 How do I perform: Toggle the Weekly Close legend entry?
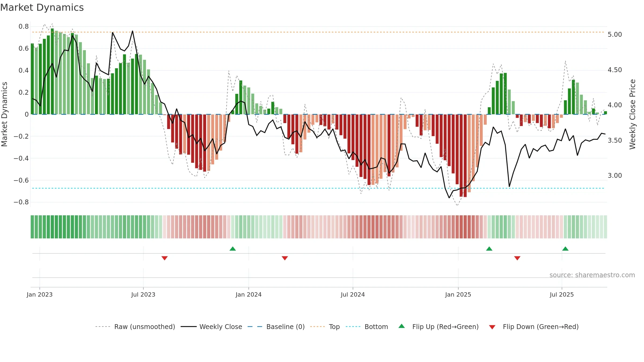(211, 327)
